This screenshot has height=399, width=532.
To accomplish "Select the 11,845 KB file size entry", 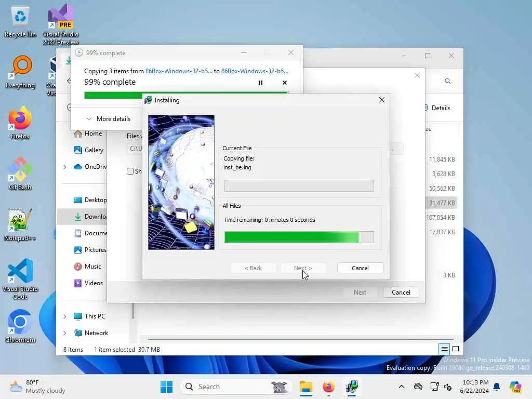I will coord(442,159).
